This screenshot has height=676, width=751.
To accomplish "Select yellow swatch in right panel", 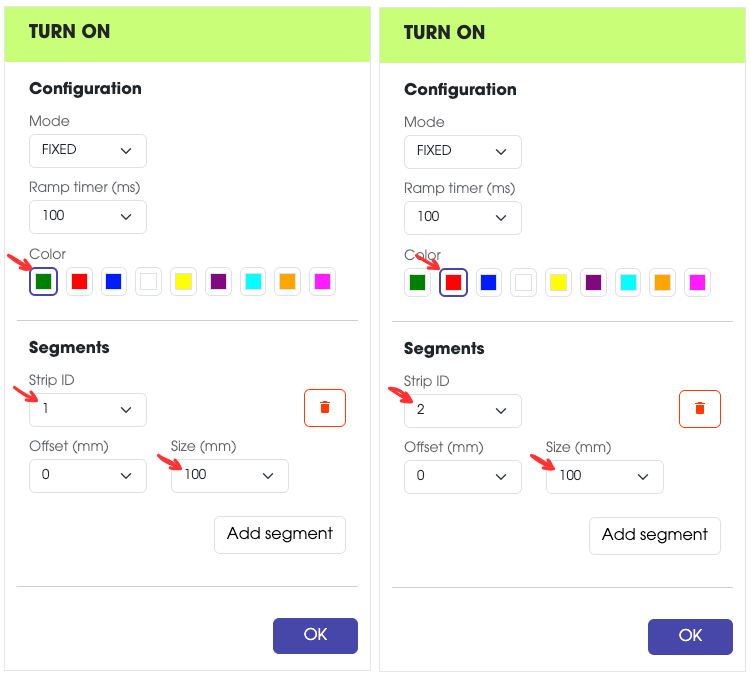I will click(x=558, y=283).
